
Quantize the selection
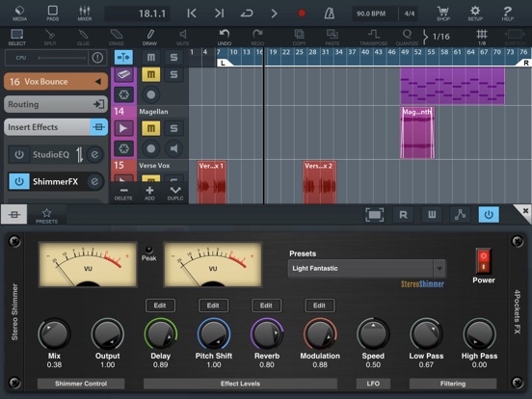click(407, 38)
